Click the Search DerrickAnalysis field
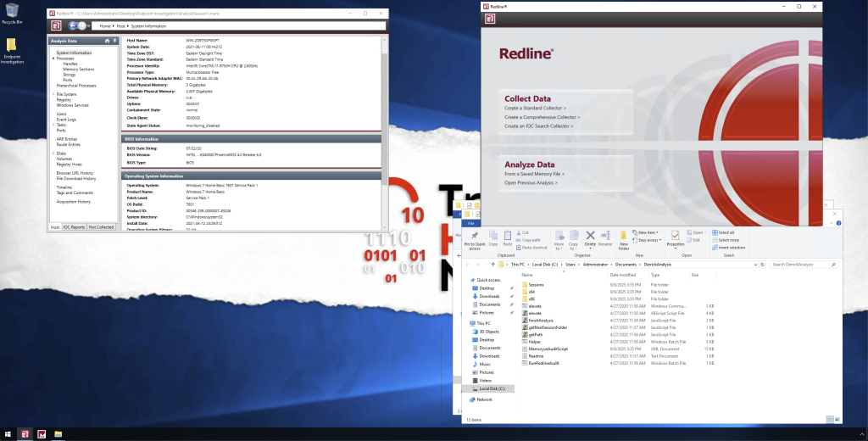This screenshot has height=441, width=868. (804, 265)
